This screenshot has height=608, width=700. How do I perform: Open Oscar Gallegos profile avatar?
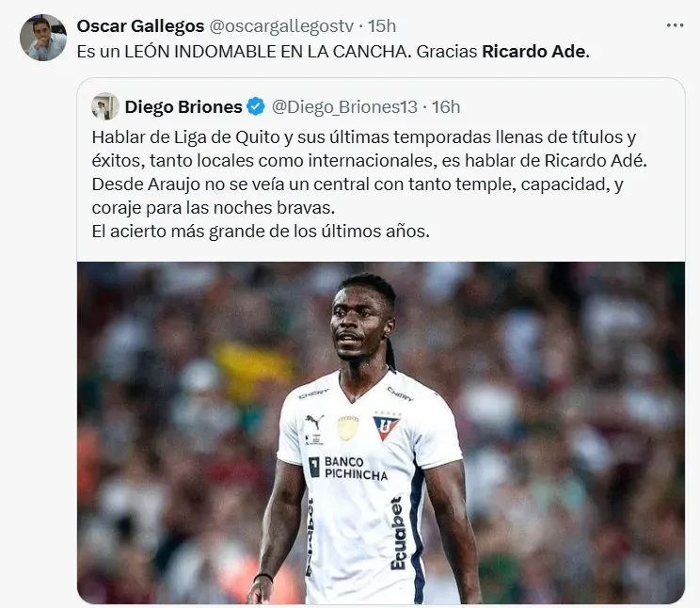pos(43,38)
